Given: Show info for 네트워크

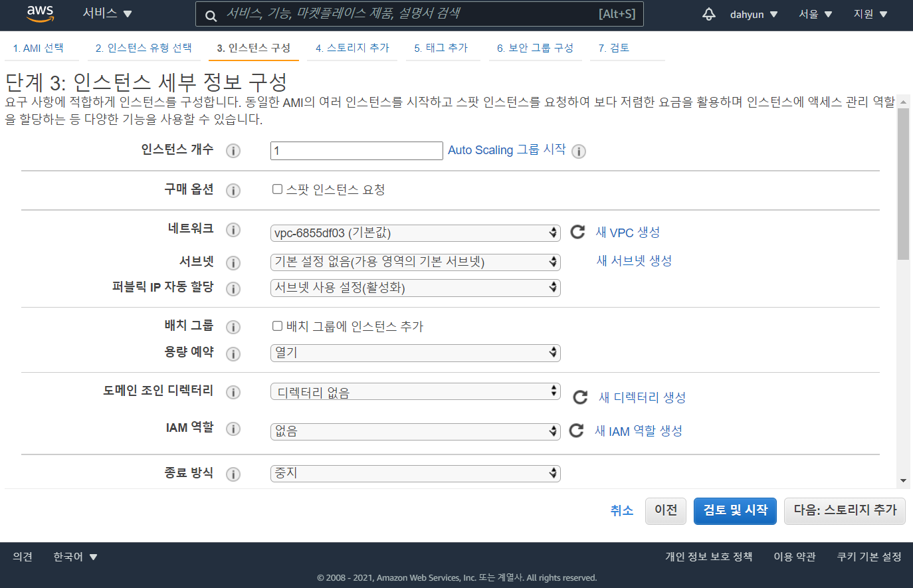Looking at the screenshot, I should point(233,230).
